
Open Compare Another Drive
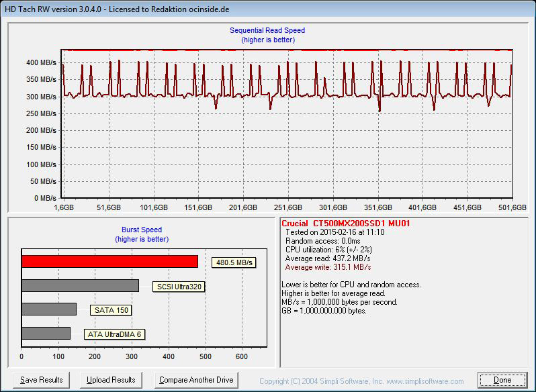click(x=196, y=380)
